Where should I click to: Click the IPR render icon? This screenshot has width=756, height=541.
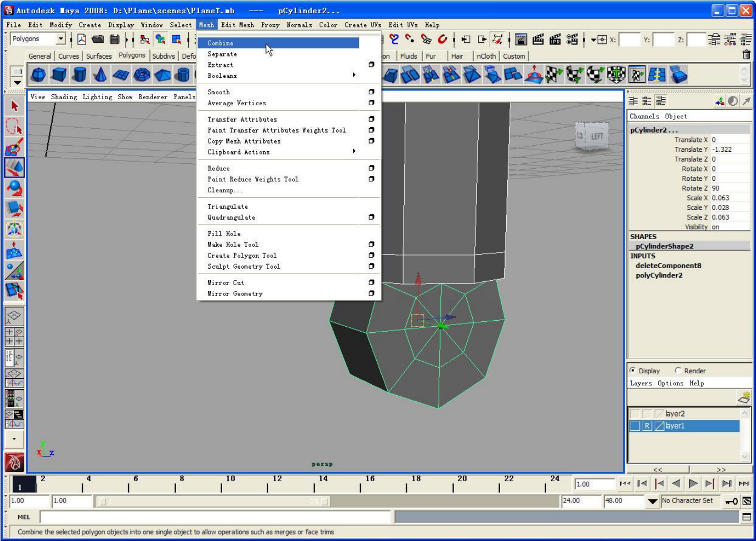click(555, 39)
